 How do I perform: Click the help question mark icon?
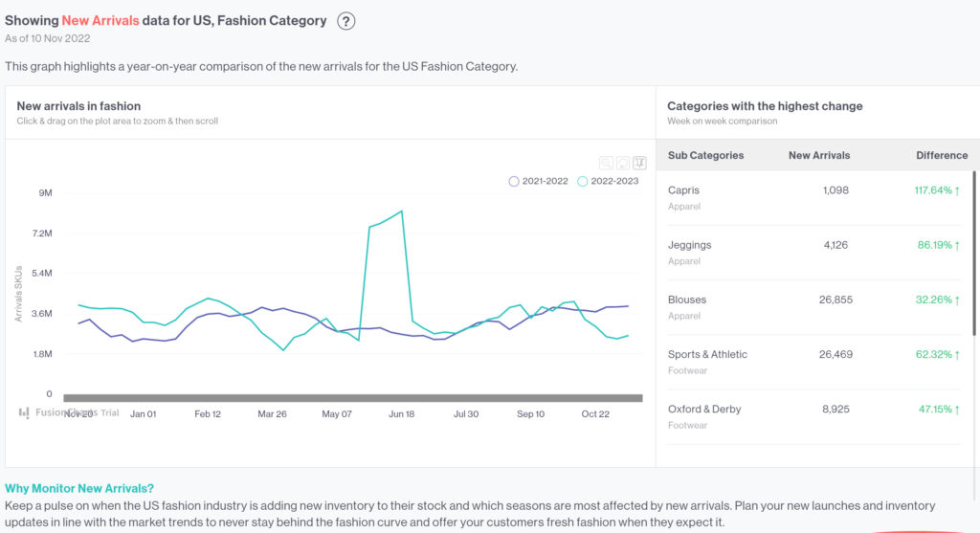pyautogui.click(x=346, y=21)
